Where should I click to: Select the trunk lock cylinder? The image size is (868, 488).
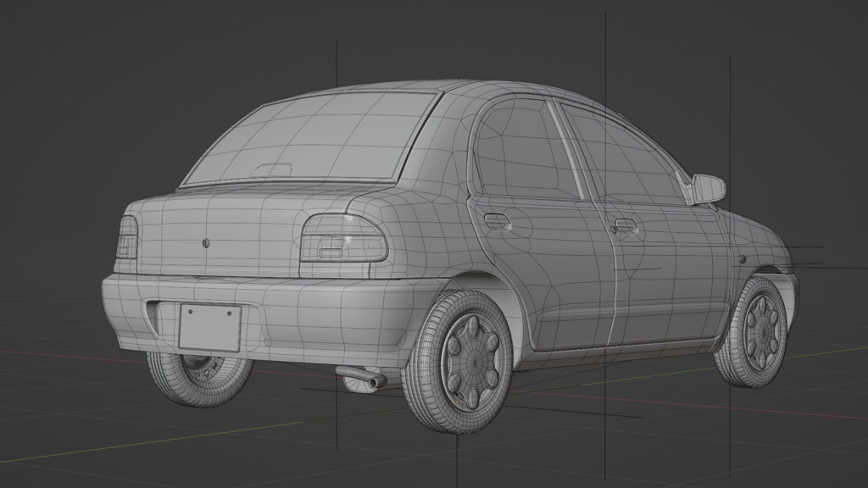206,242
